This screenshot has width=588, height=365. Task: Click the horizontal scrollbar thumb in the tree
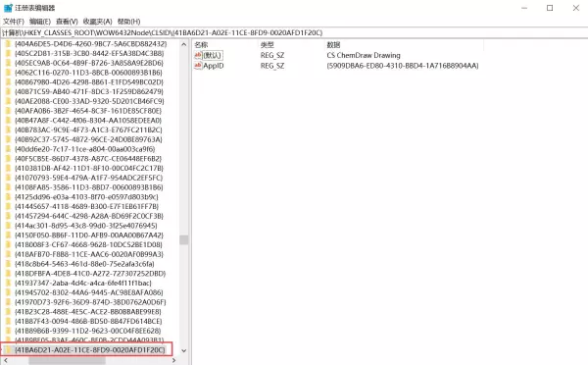point(67,360)
